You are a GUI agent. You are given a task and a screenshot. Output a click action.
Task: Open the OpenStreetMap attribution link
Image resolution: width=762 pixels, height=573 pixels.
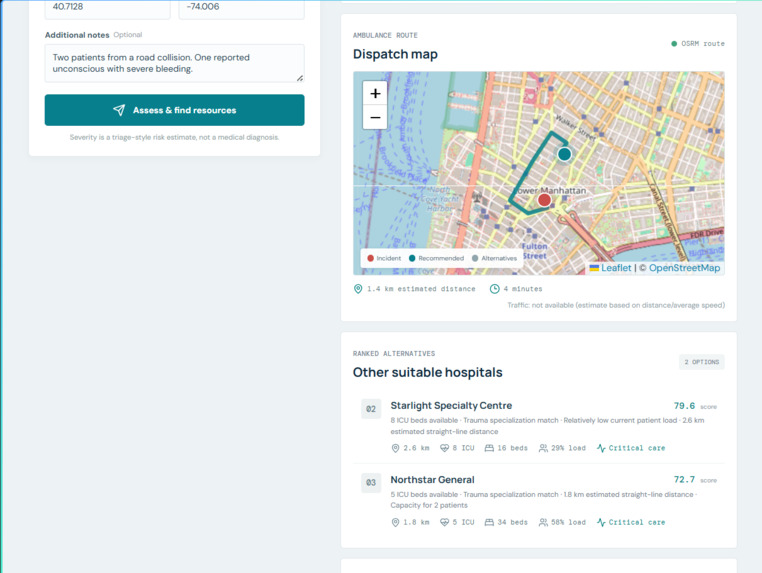[684, 268]
